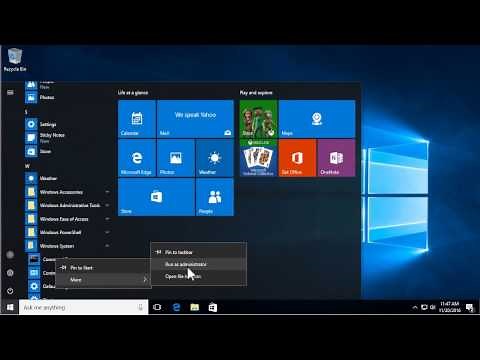
Task: Collapse the Windows System folder
Action: 68,246
